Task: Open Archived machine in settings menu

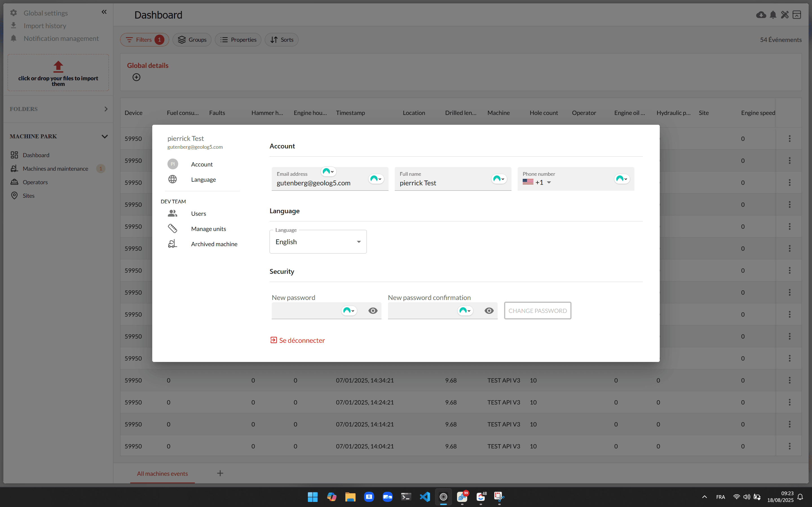Action: 214,244
